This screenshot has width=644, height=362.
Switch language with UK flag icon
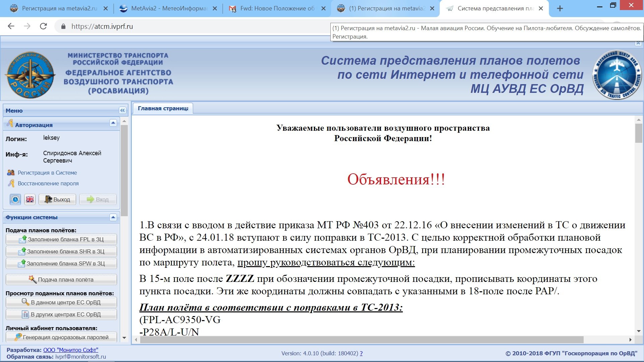click(30, 199)
